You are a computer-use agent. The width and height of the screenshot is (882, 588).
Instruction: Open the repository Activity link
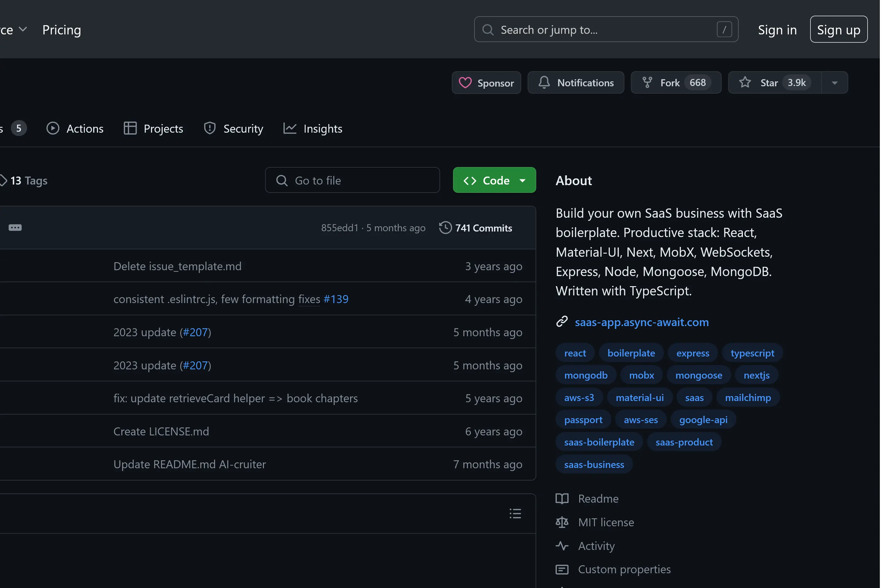[x=585, y=546]
